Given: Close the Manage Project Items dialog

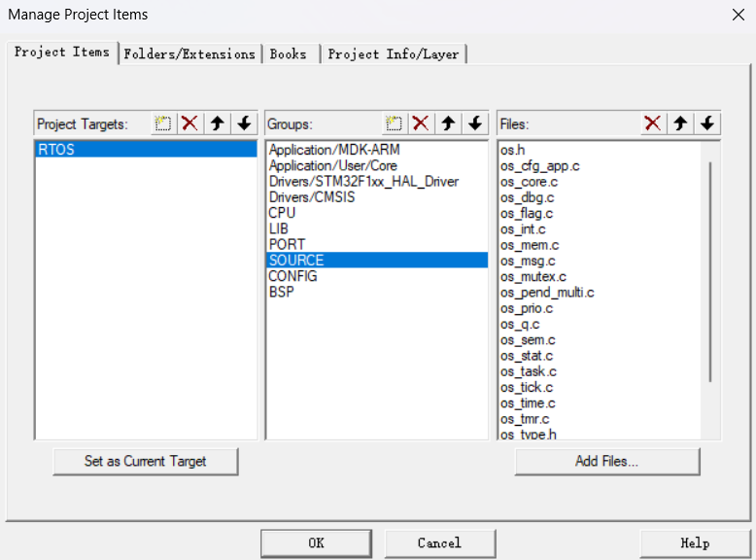Looking at the screenshot, I should pos(739,15).
